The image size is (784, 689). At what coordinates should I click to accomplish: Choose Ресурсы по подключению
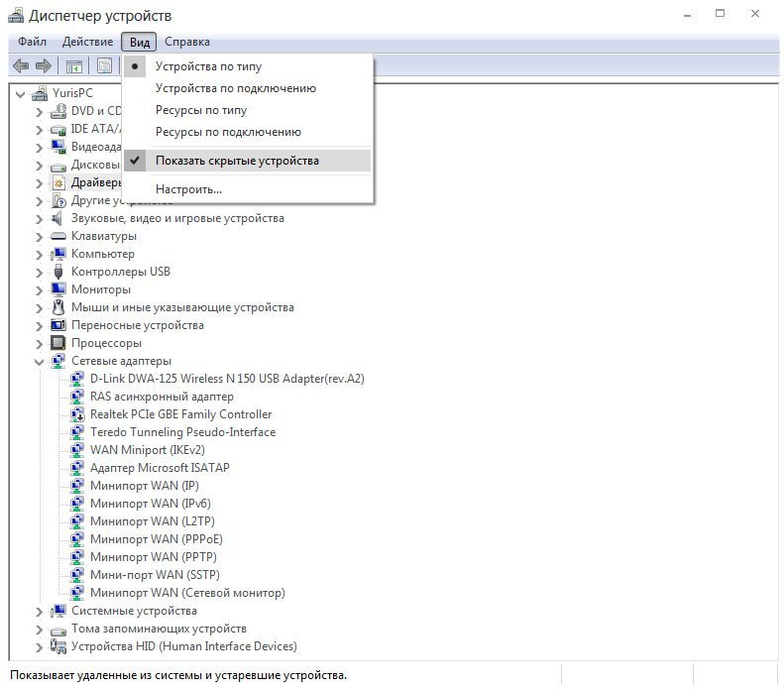coord(248,132)
